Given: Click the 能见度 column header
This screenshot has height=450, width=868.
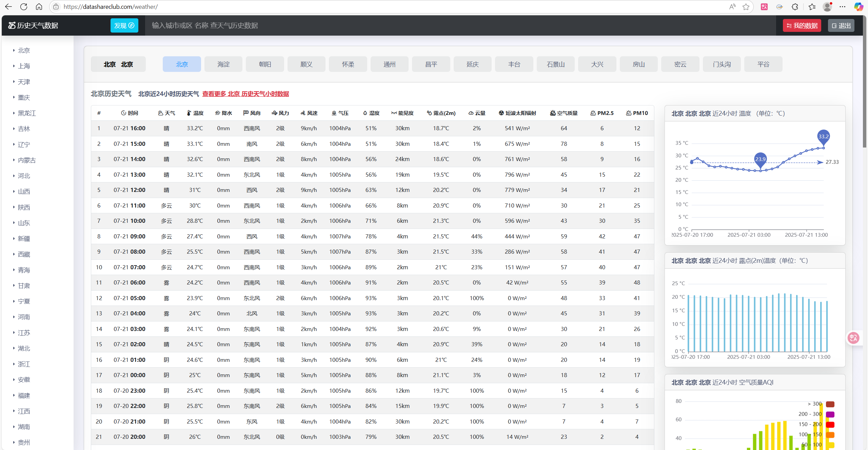Looking at the screenshot, I should 402,113.
